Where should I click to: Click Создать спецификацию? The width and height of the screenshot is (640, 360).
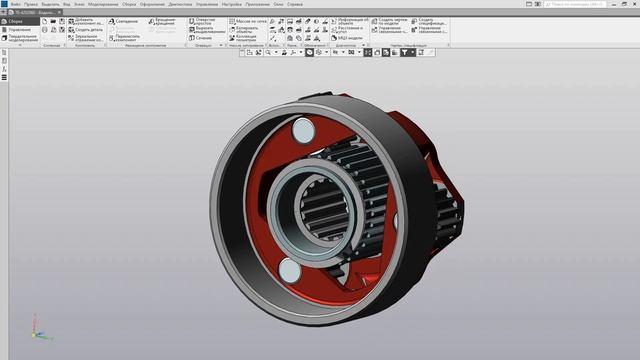click(429, 21)
